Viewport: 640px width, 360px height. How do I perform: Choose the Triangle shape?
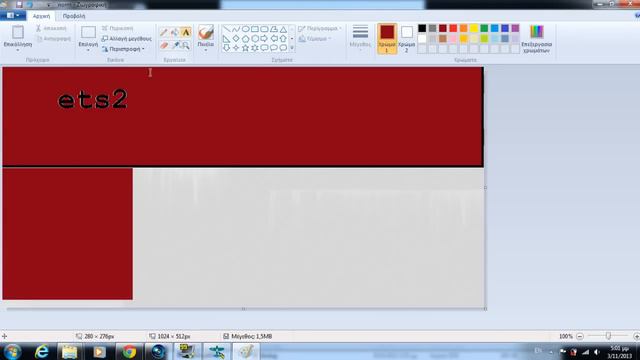tap(283, 29)
